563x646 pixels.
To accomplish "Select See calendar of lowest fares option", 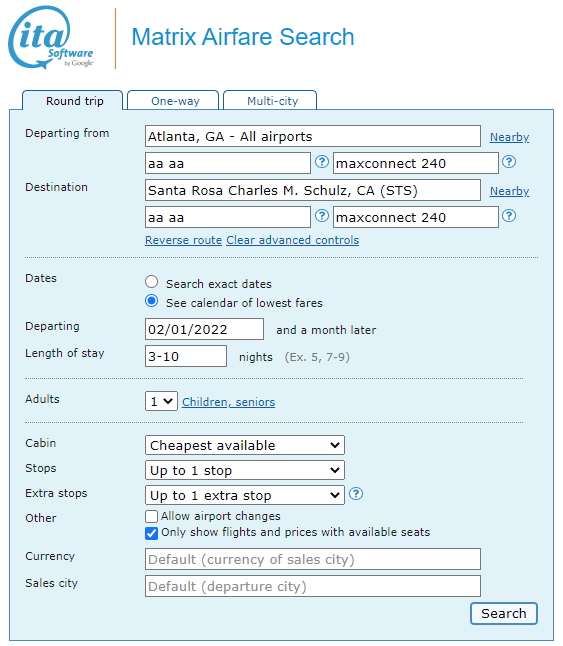I will tap(152, 301).
